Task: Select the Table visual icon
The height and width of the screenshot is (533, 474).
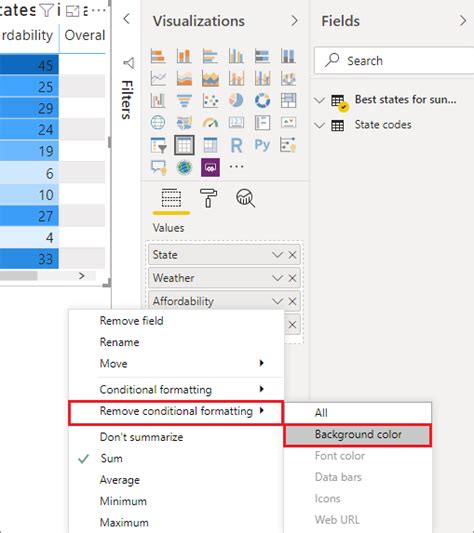Action: click(x=184, y=145)
